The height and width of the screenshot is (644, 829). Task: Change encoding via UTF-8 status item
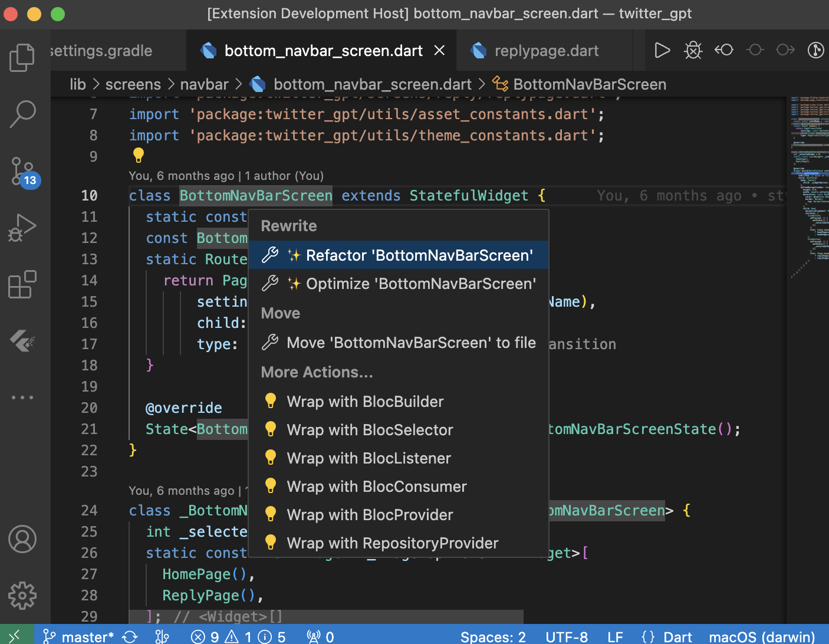coord(567,637)
